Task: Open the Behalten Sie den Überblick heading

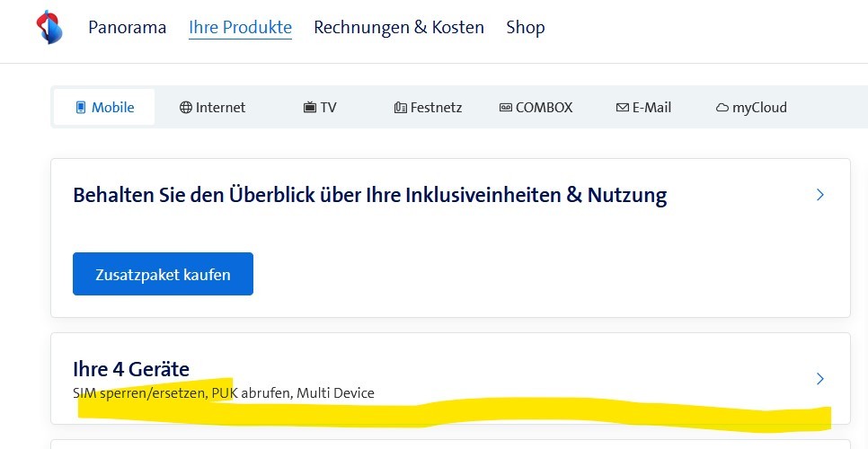Action: [369, 195]
